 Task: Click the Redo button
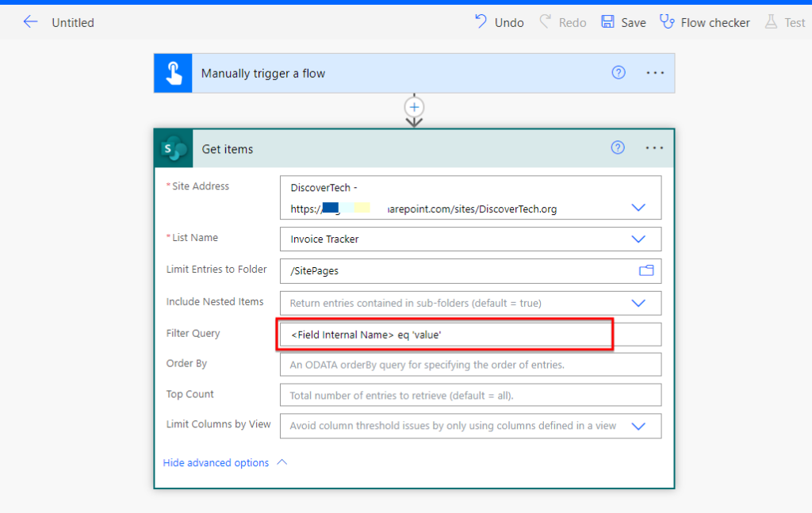click(563, 22)
